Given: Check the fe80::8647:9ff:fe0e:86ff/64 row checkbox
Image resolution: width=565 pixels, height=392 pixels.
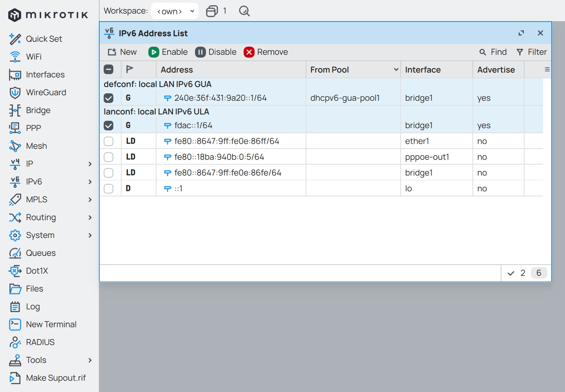Looking at the screenshot, I should tap(109, 141).
